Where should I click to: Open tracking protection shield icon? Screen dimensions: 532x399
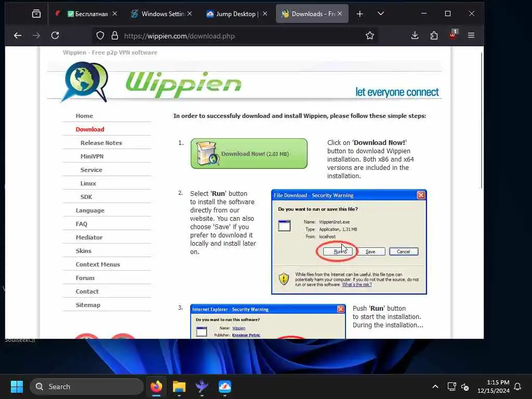tap(100, 36)
